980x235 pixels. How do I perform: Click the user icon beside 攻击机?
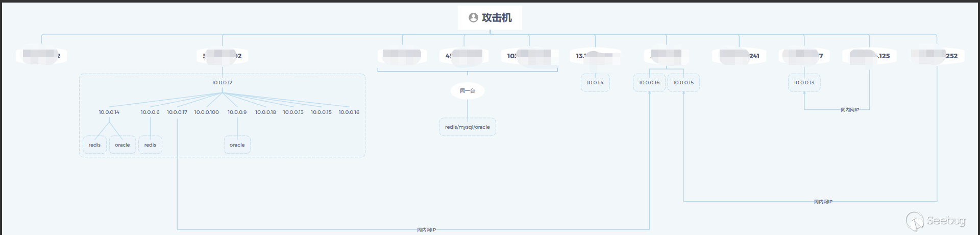click(x=473, y=18)
